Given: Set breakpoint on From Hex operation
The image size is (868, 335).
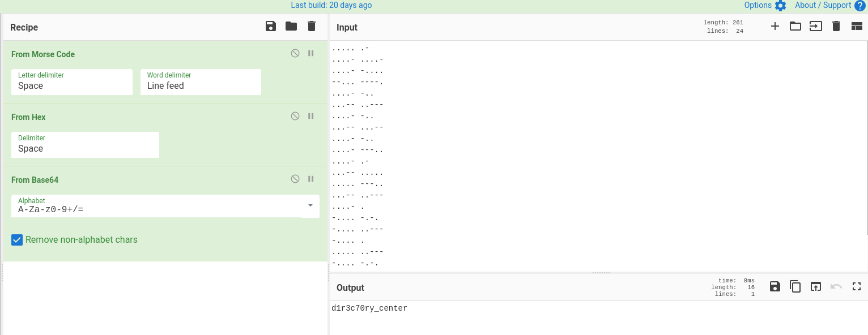Looking at the screenshot, I should pyautogui.click(x=311, y=116).
